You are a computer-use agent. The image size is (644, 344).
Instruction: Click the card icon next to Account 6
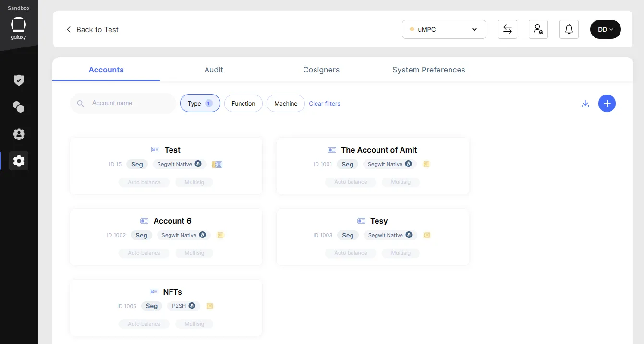(x=144, y=221)
